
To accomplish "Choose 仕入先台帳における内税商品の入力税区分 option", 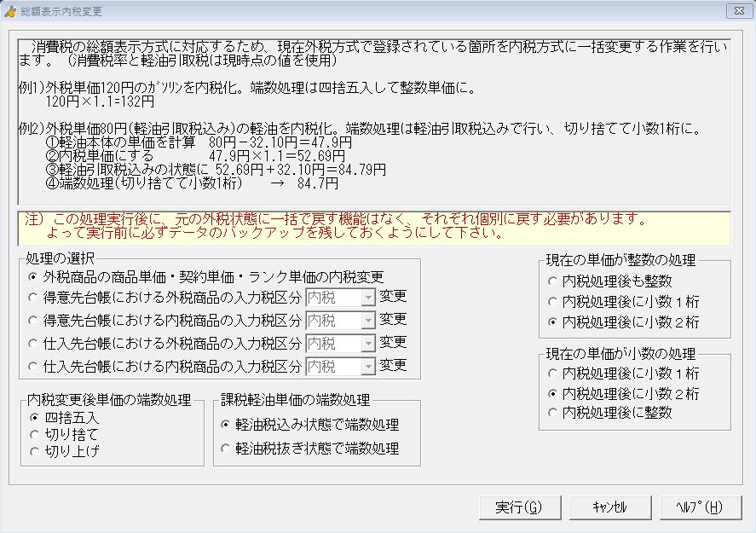I will (33, 367).
